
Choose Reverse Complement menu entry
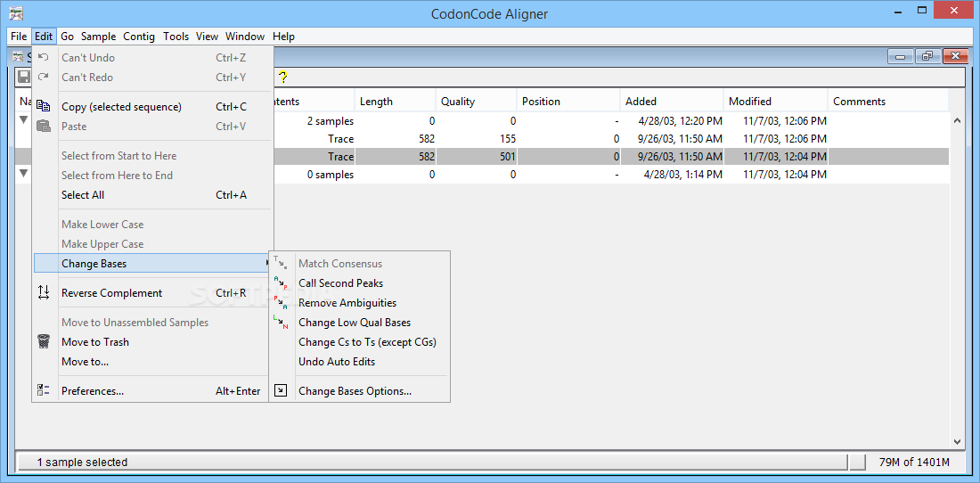152,293
